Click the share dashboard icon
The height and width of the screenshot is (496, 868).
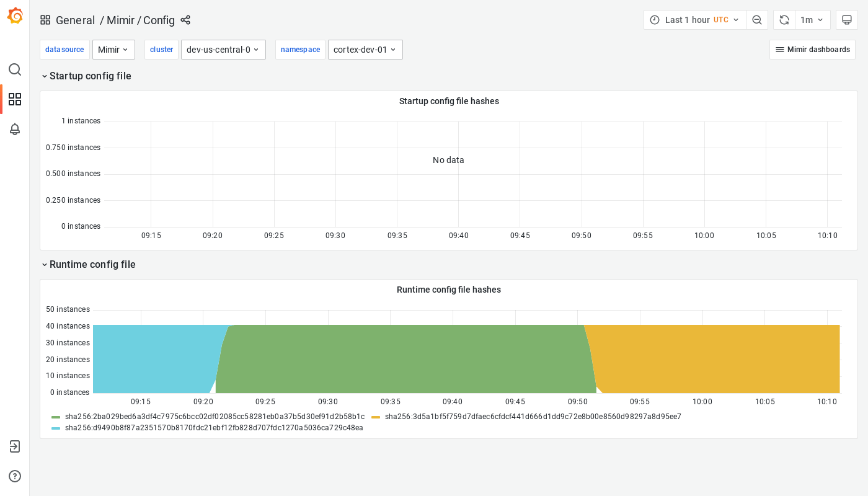click(x=185, y=20)
